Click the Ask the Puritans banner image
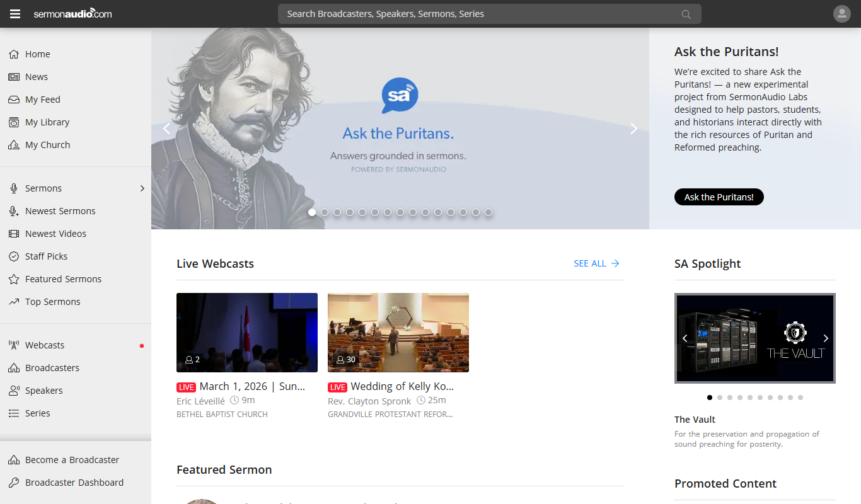861x504 pixels. [400, 129]
